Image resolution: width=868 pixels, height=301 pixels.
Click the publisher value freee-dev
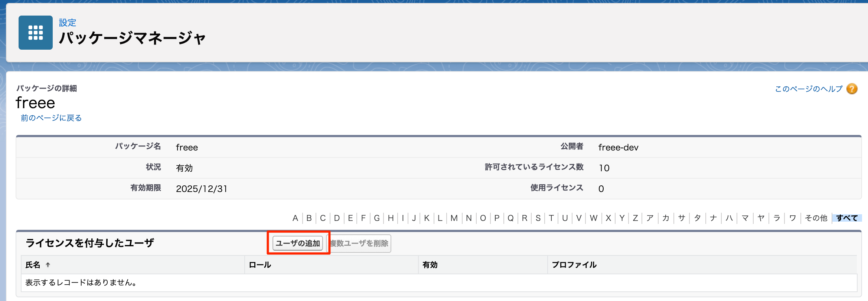pos(618,148)
